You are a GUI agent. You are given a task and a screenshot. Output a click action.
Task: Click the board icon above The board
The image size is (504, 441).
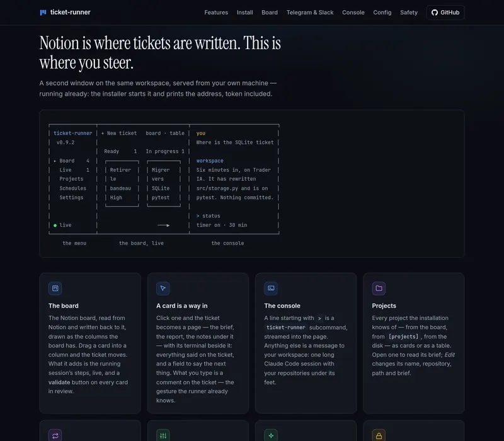[55, 289]
